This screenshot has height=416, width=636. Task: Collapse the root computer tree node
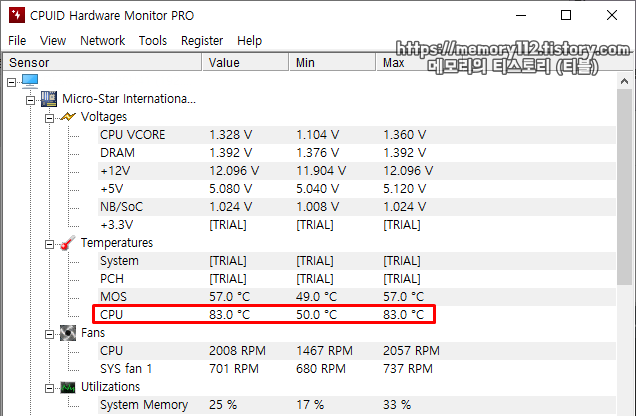coord(11,82)
